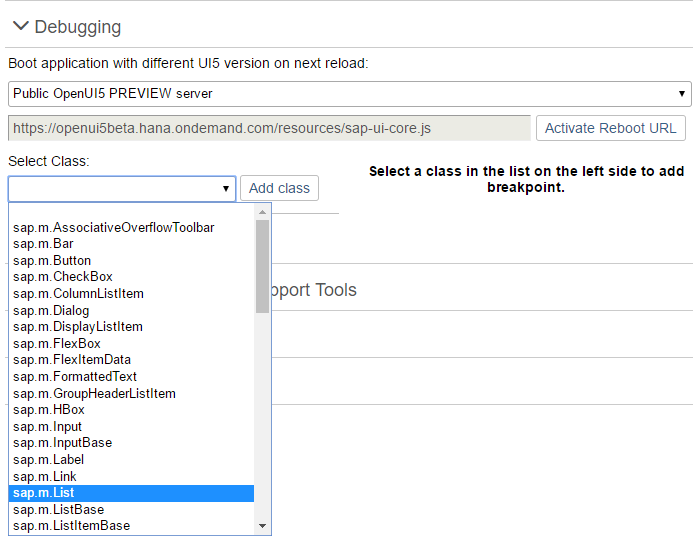Screen dimensions: 693x541
Task: Click the list scrollbar up arrow
Action: [263, 212]
